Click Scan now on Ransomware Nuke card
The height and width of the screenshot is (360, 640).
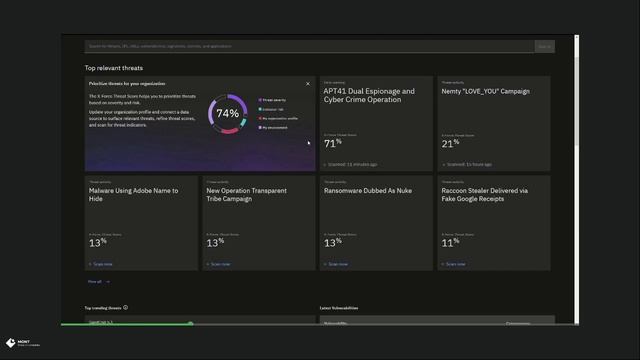pos(336,264)
